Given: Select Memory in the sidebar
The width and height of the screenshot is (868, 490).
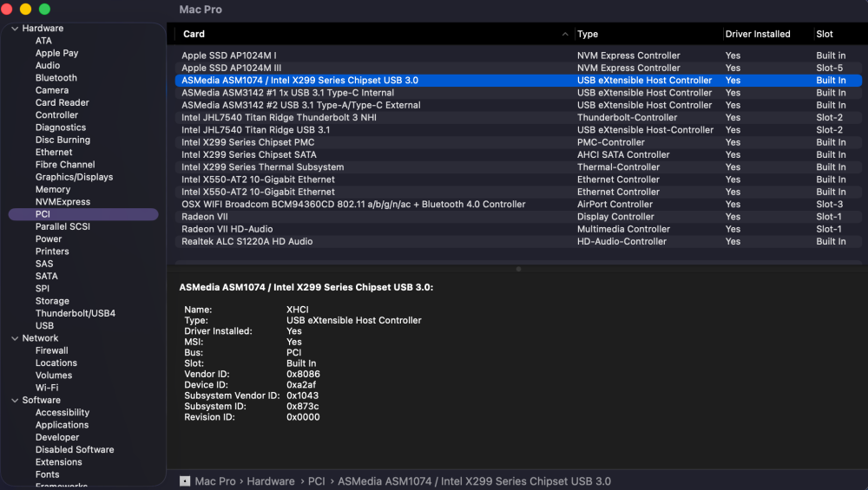Looking at the screenshot, I should pos(53,189).
